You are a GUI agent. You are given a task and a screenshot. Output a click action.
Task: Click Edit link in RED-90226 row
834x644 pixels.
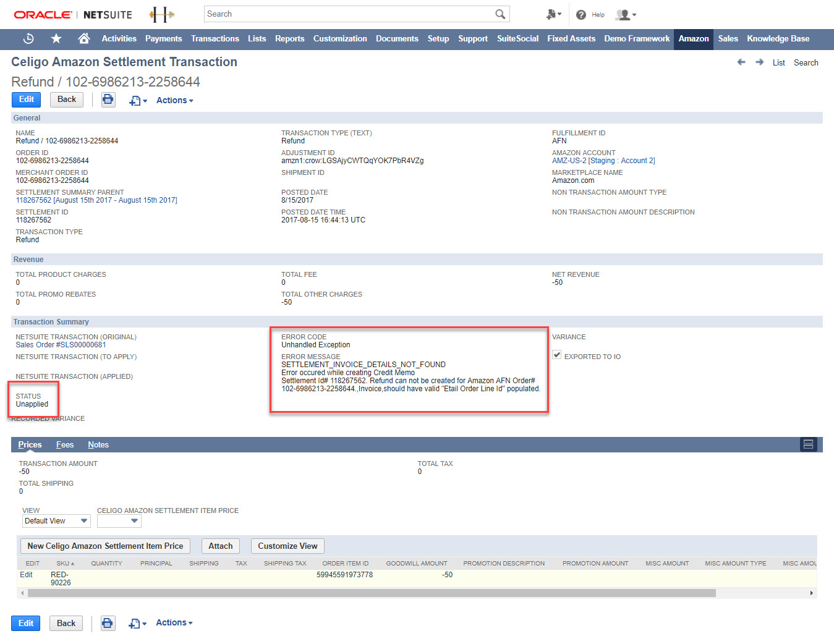click(x=26, y=575)
